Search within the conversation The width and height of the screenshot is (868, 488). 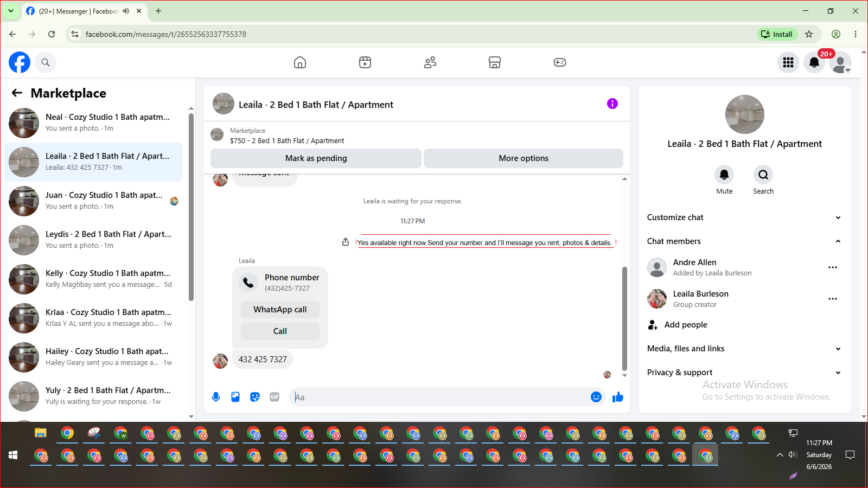763,175
